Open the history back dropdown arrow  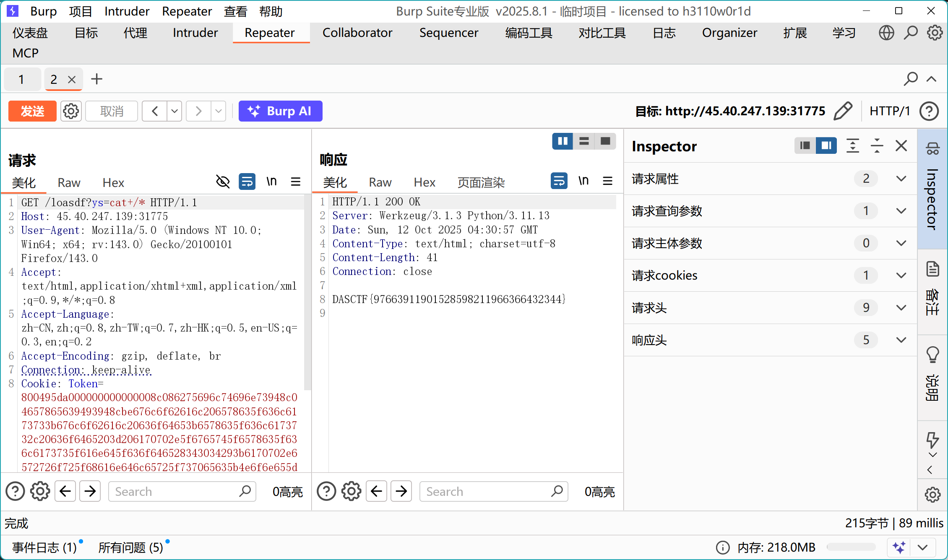(x=174, y=111)
